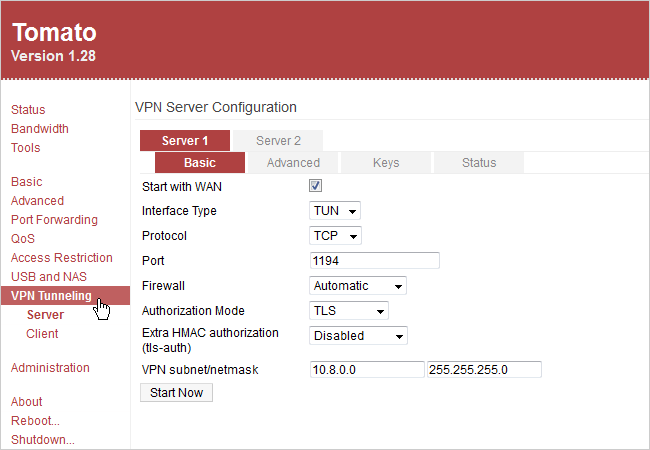
Task: Open USB and NAS section
Action: coord(49,277)
